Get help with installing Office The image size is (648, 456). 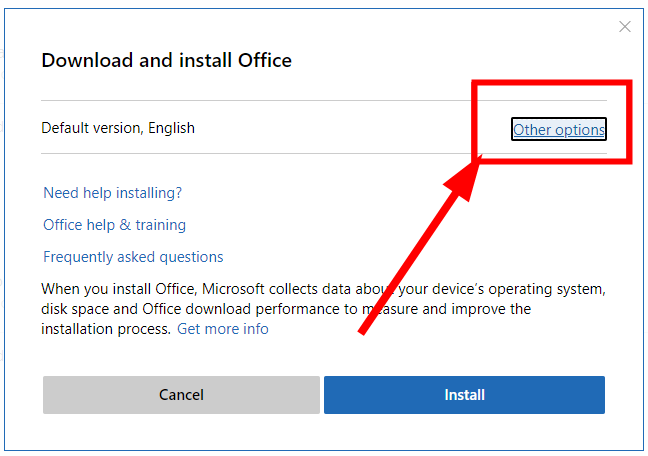(x=113, y=193)
